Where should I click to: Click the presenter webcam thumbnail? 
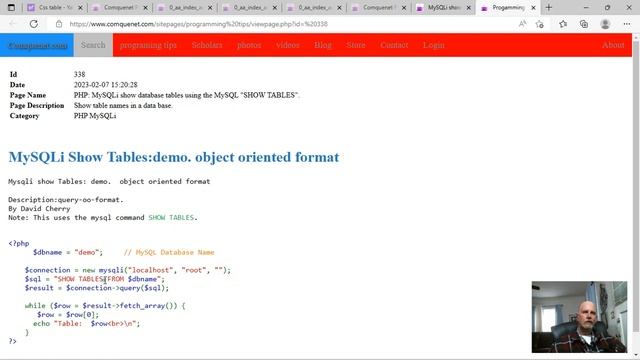579,317
